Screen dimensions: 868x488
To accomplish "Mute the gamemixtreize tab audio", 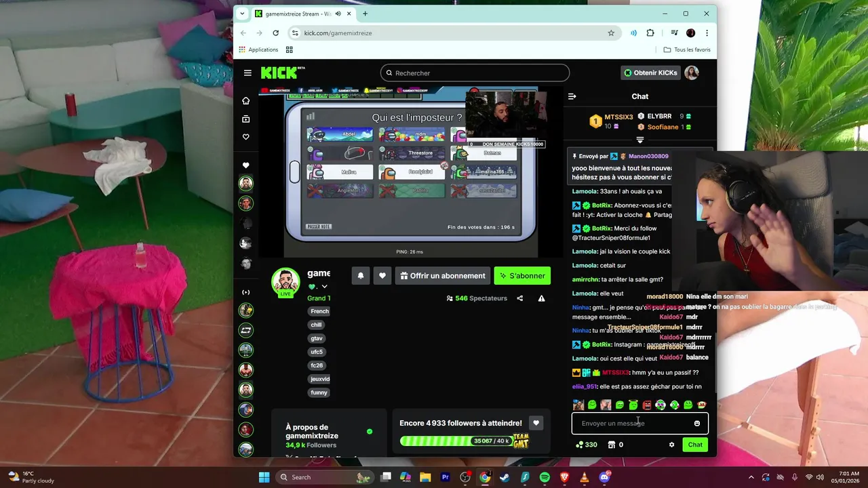I will (x=338, y=14).
